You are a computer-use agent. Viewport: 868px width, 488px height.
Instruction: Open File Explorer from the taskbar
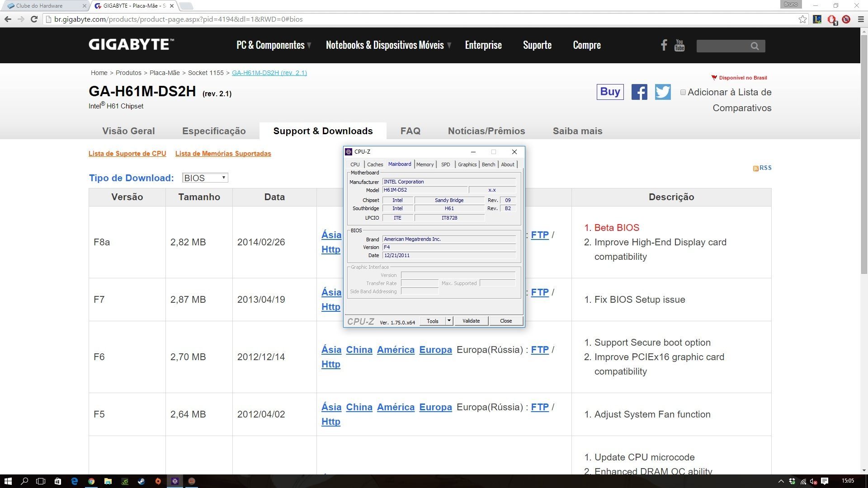(x=108, y=481)
